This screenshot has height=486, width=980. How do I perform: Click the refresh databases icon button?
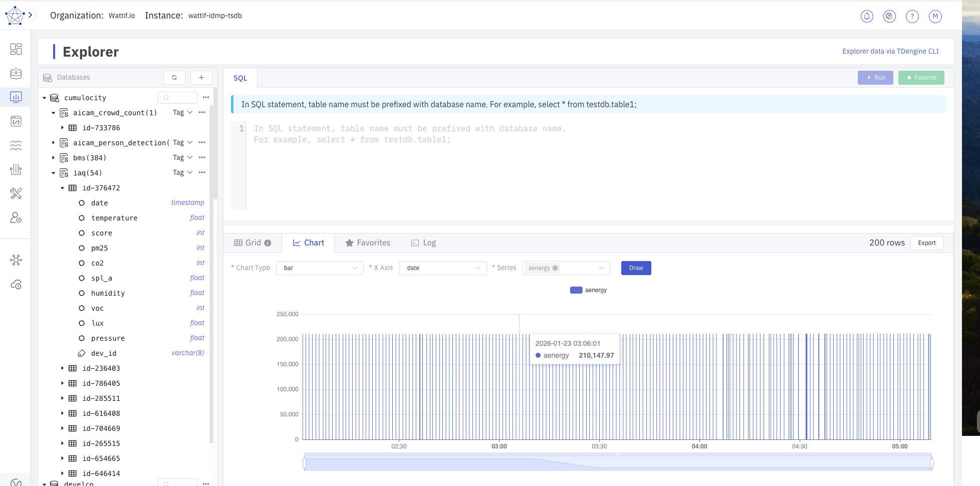(x=174, y=78)
